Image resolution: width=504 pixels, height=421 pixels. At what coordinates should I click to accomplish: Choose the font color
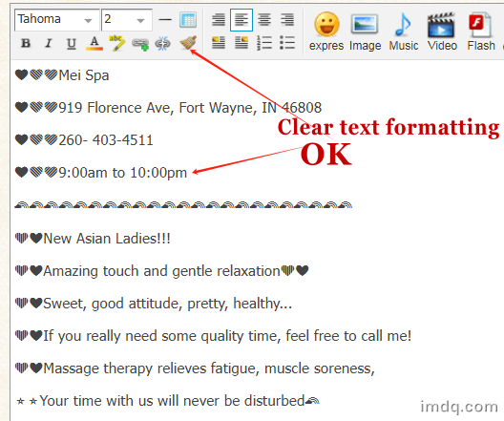pos(94,43)
